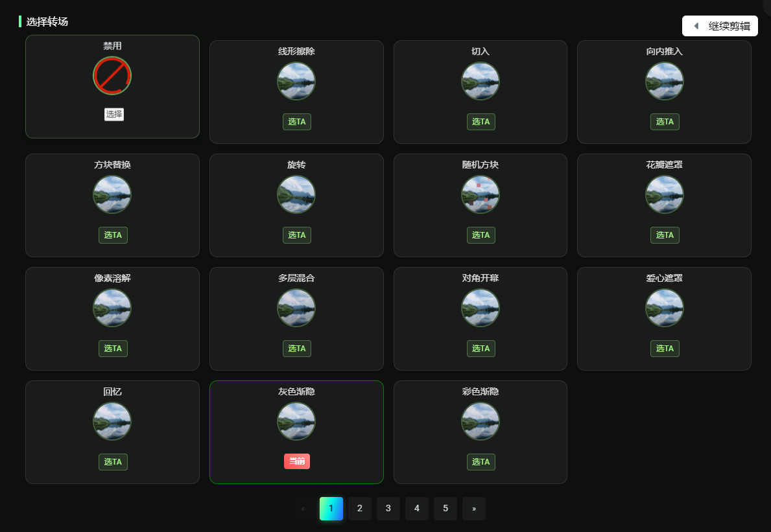This screenshot has height=532, width=771.
Task: Click the 回忆 transition preview icon
Action: (x=112, y=421)
